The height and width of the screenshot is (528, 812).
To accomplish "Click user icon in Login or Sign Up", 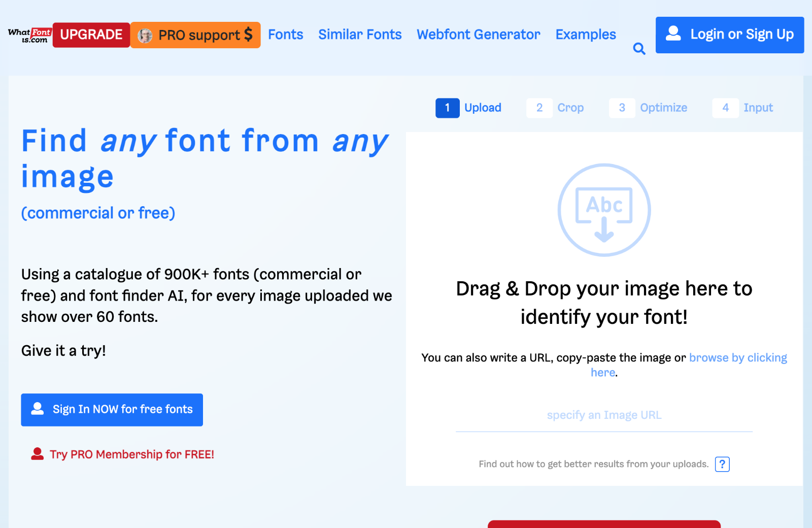I will [673, 34].
